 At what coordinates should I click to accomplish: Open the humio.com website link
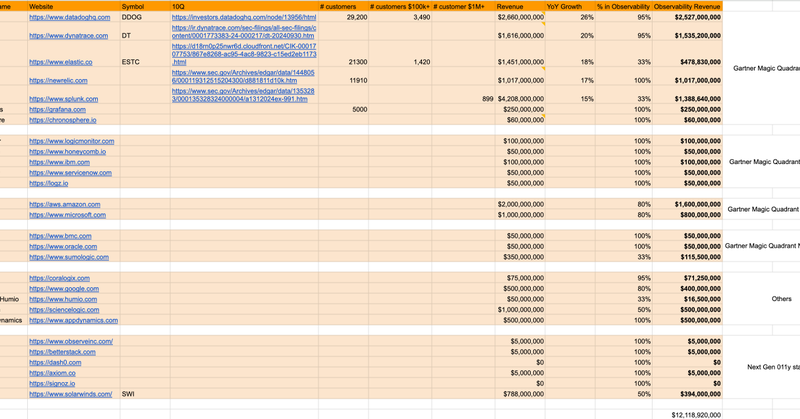[x=63, y=300]
